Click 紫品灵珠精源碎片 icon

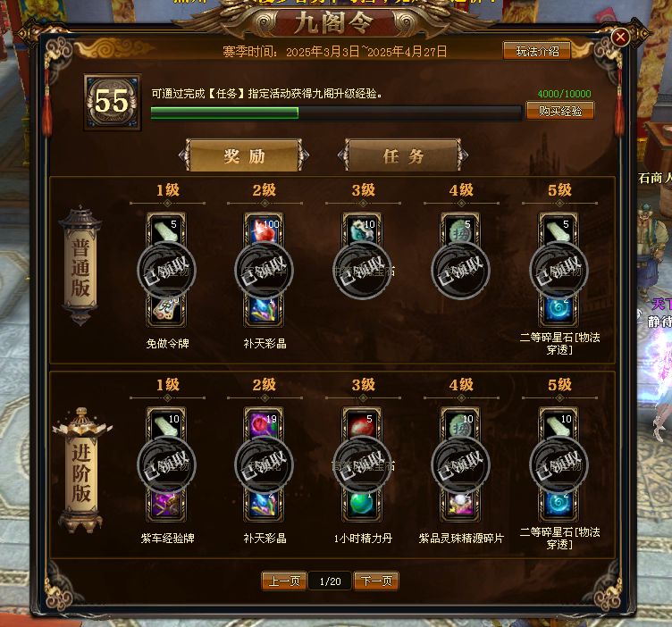[x=460, y=504]
